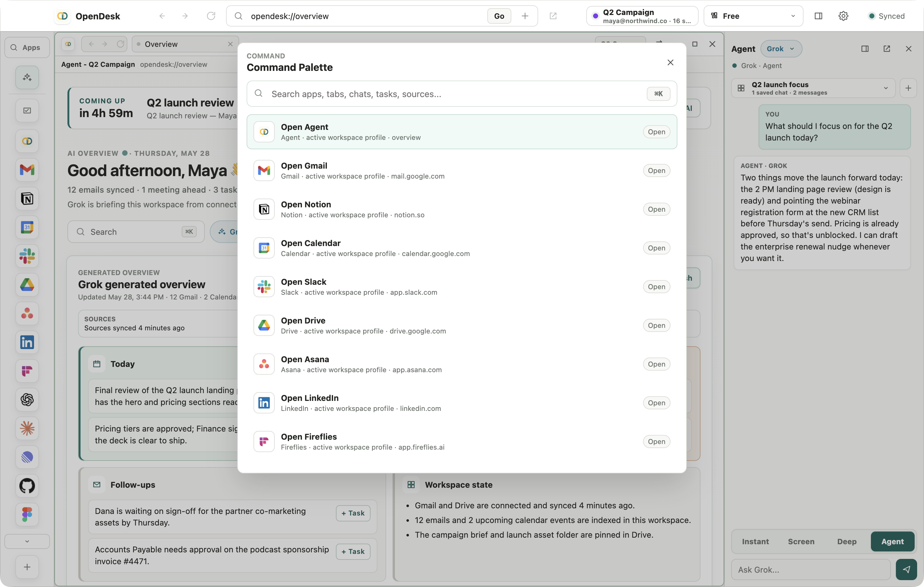
Task: Open Google Calendar from the left sidebar
Action: pos(27,227)
